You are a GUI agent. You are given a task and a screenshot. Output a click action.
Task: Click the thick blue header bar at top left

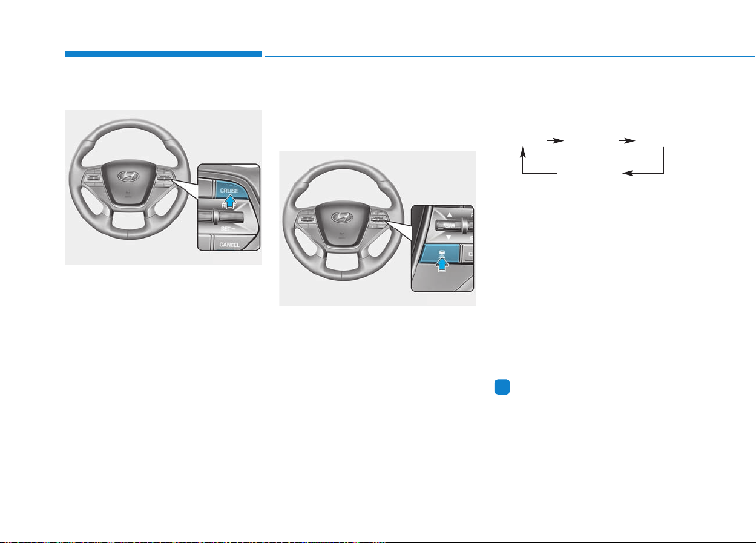coord(163,54)
